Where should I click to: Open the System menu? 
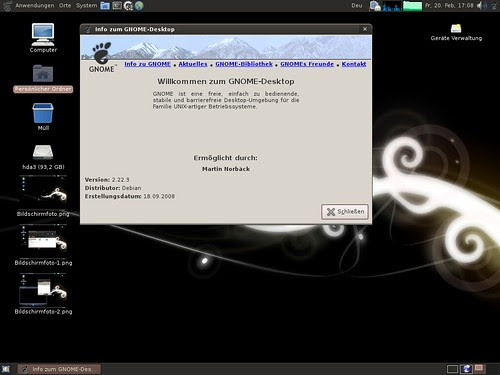click(x=86, y=6)
